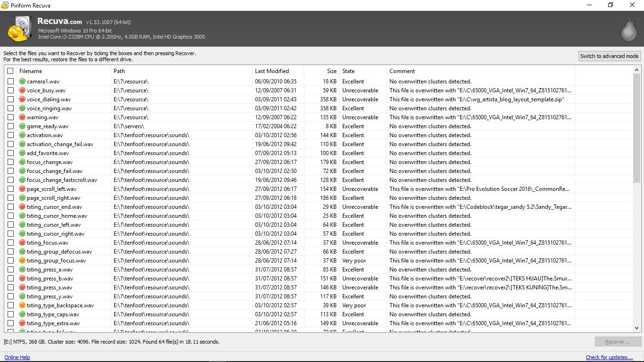Click the green status icon beside game_ready.wav
This screenshot has height=362, width=644.
coord(22,126)
